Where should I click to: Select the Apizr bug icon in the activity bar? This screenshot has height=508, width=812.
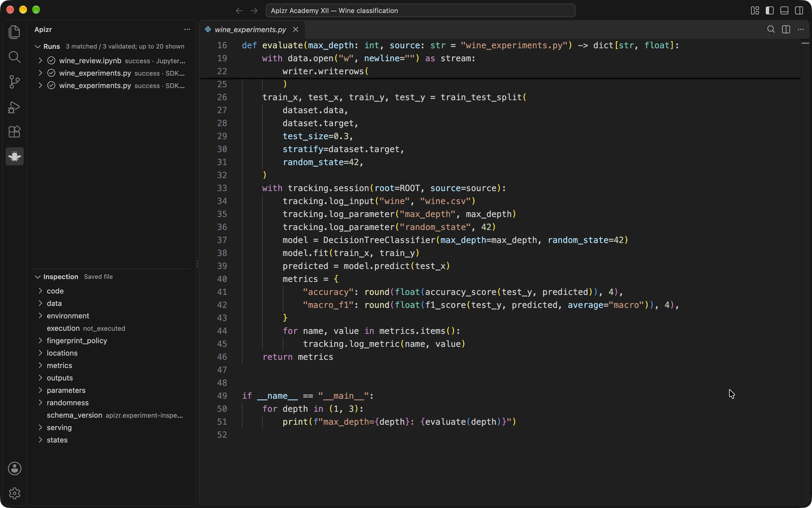point(14,156)
